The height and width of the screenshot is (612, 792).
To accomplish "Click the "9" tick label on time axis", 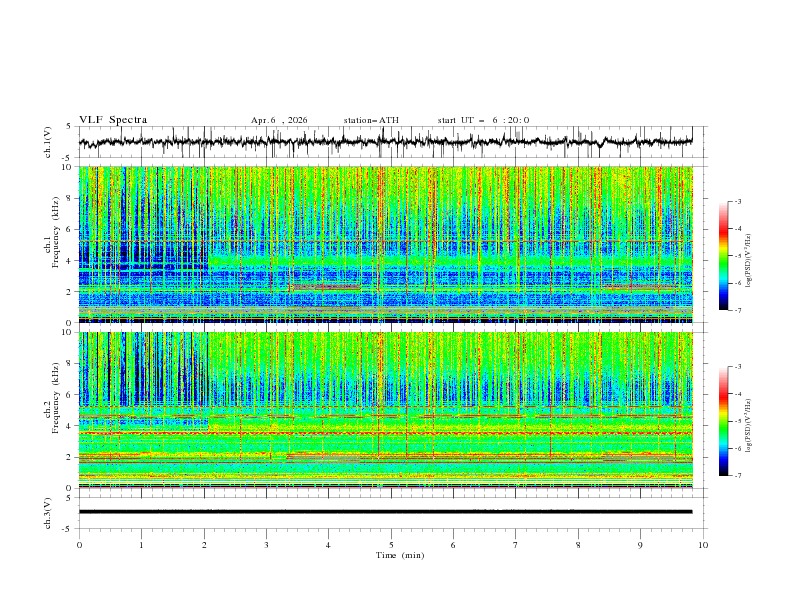I will [640, 545].
